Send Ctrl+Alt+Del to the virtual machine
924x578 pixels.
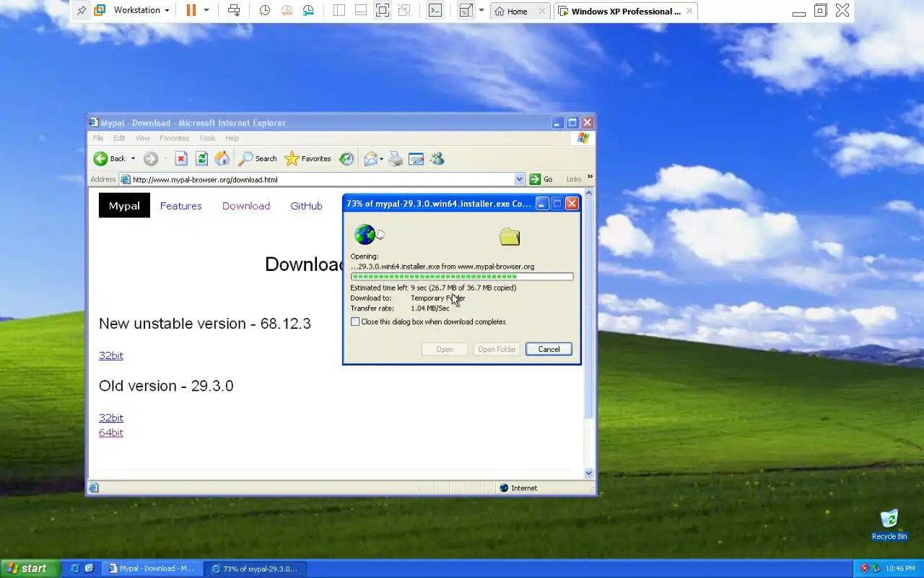point(234,10)
